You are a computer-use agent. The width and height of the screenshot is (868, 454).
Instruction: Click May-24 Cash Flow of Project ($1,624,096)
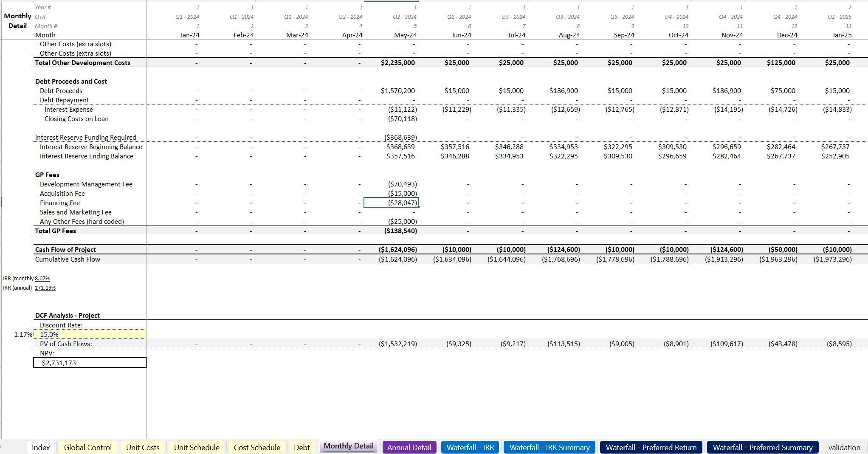click(x=398, y=249)
